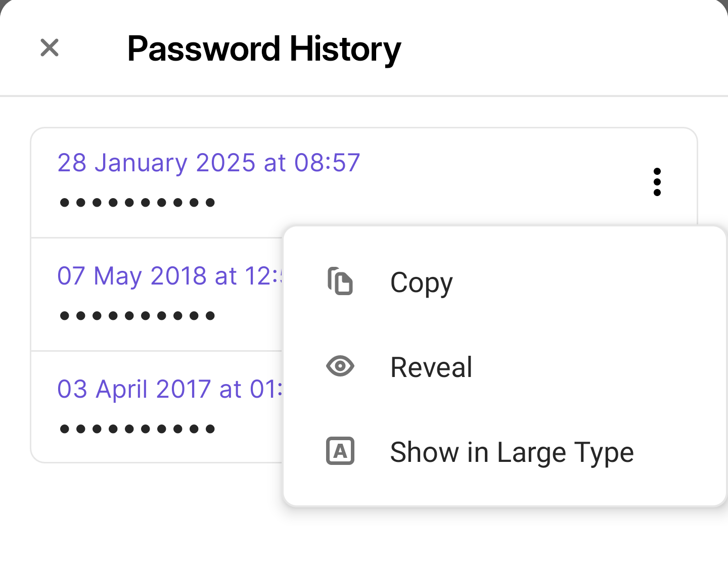Viewport: 728px width, 567px height.
Task: Open the actions menu on the password row
Action: [657, 182]
